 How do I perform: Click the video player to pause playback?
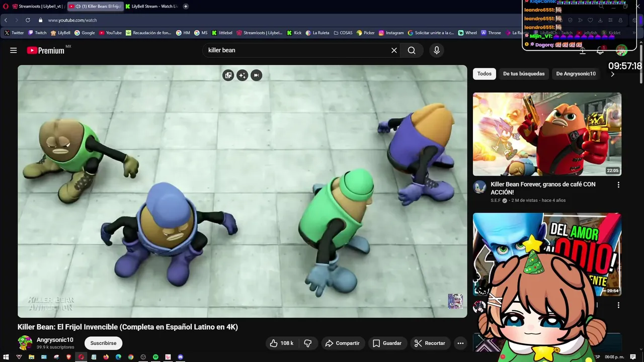pyautogui.click(x=243, y=191)
